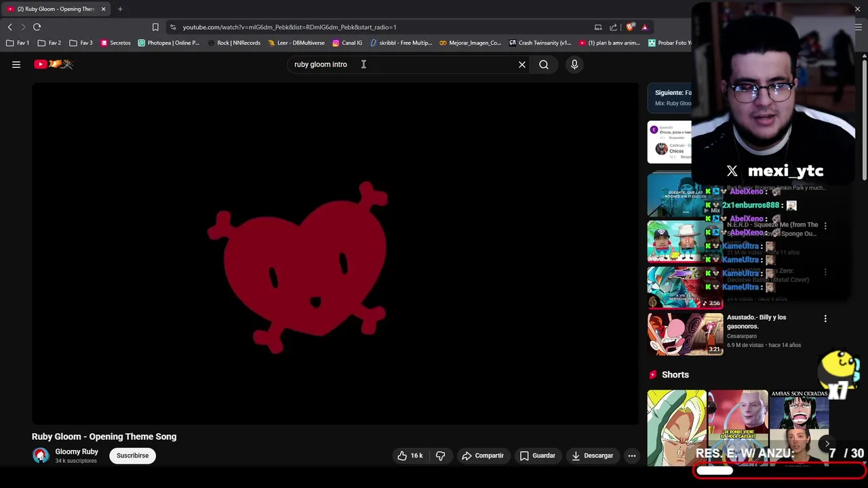Click the picture-in-picture icon in address bar
868x488 pixels.
coord(598,27)
